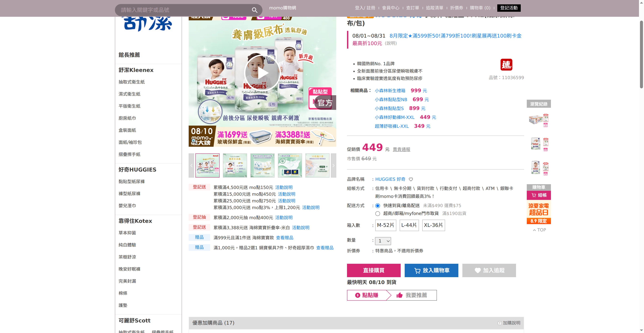Choose XL-36片 size option

[433, 225]
